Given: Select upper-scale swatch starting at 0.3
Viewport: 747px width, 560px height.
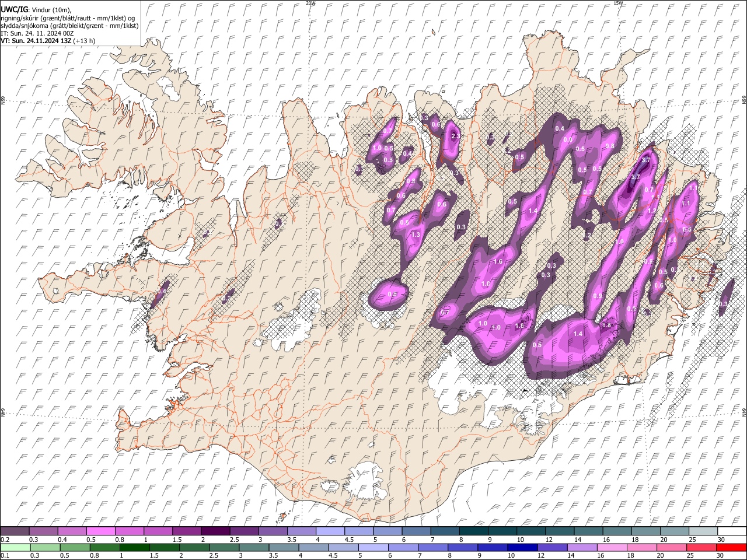Looking at the screenshot, I should [x=44, y=531].
